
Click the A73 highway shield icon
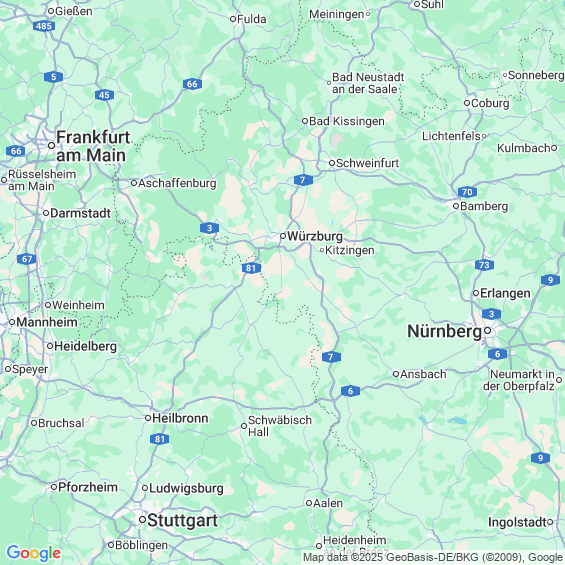pyautogui.click(x=484, y=265)
